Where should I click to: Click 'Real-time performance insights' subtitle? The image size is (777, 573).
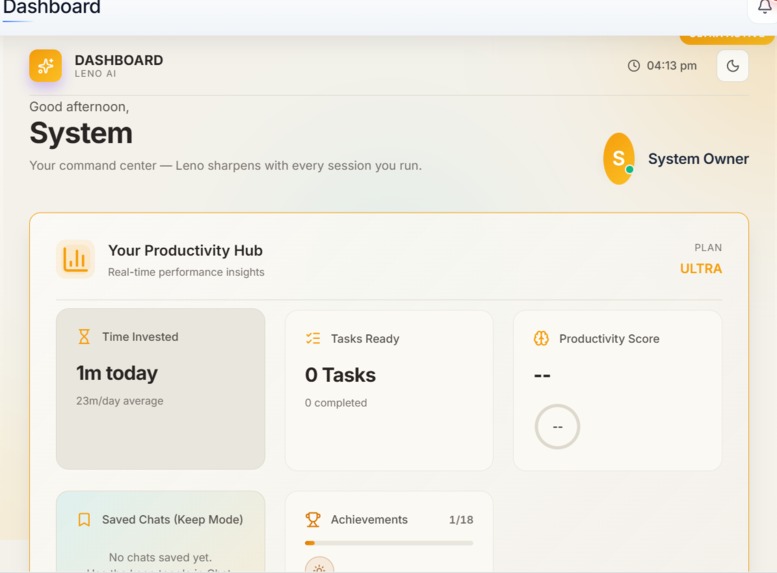(186, 272)
